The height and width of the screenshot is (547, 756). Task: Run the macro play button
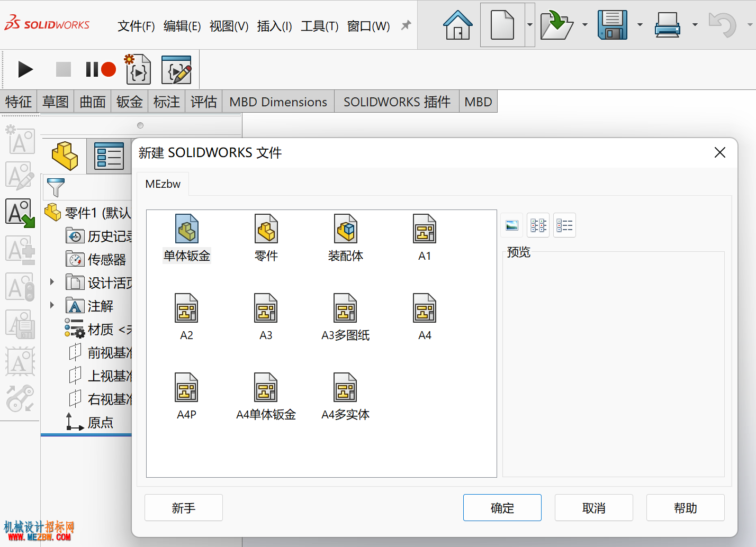[25, 69]
